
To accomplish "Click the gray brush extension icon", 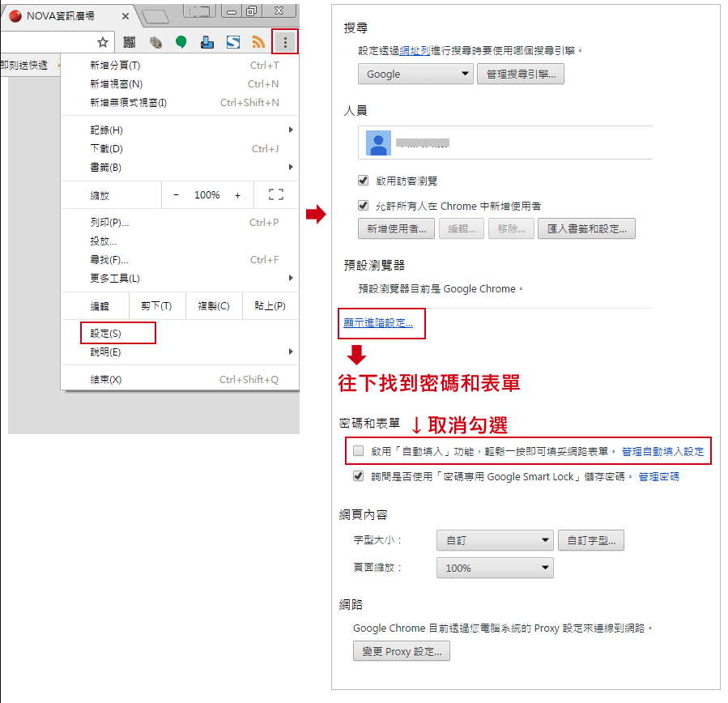I will [155, 43].
